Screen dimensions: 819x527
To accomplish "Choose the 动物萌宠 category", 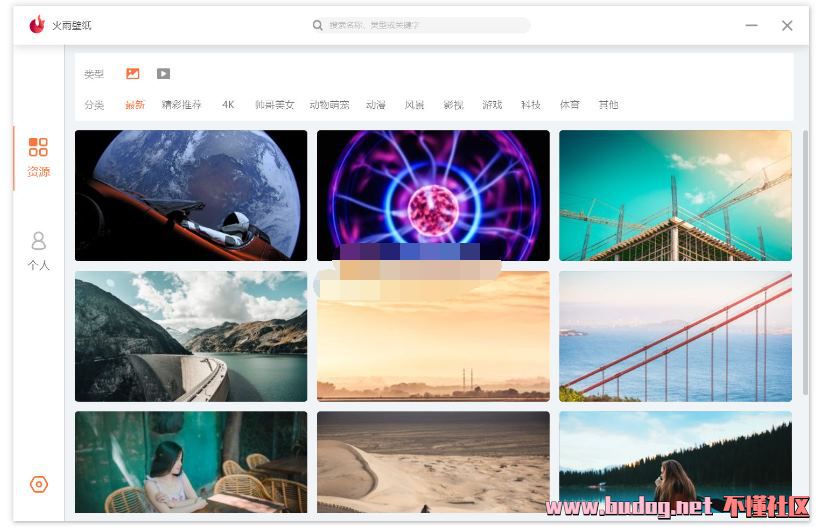I will tap(329, 105).
